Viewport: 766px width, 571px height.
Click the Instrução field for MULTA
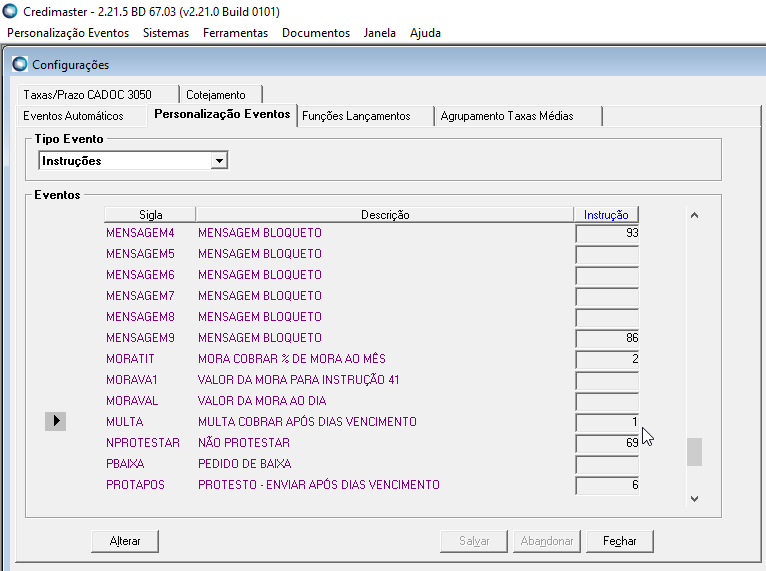607,422
